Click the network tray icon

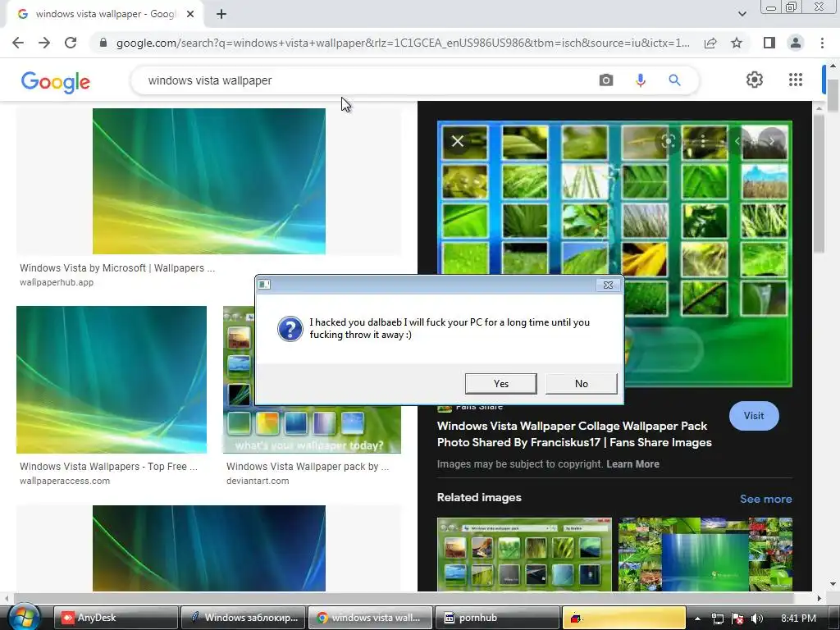coord(717,619)
